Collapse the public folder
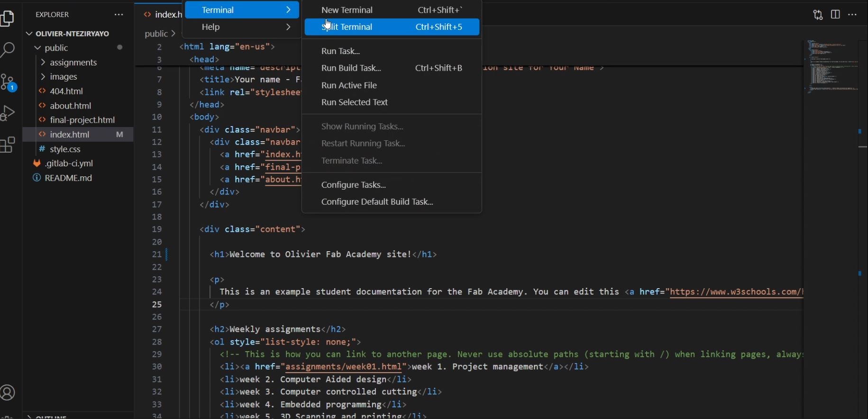The image size is (868, 419). point(37,48)
